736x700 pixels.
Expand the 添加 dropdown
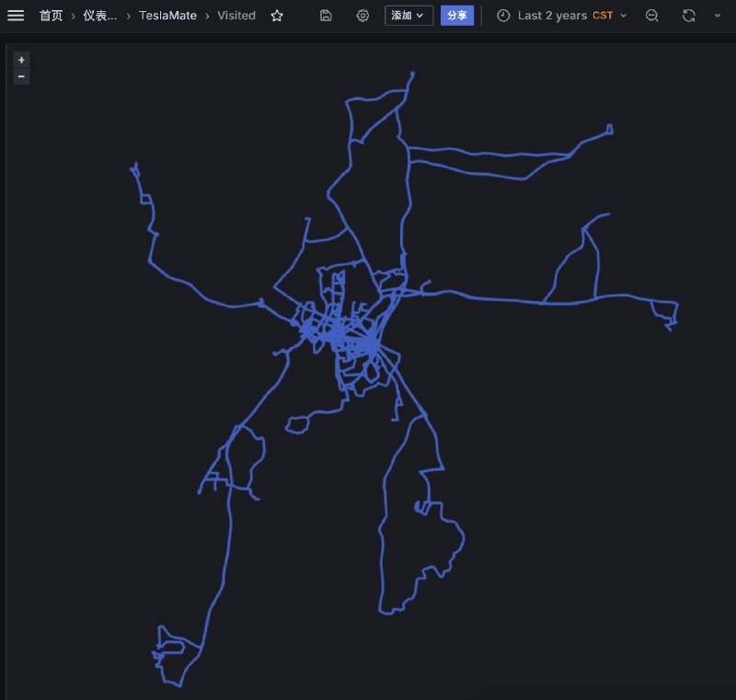(408, 16)
